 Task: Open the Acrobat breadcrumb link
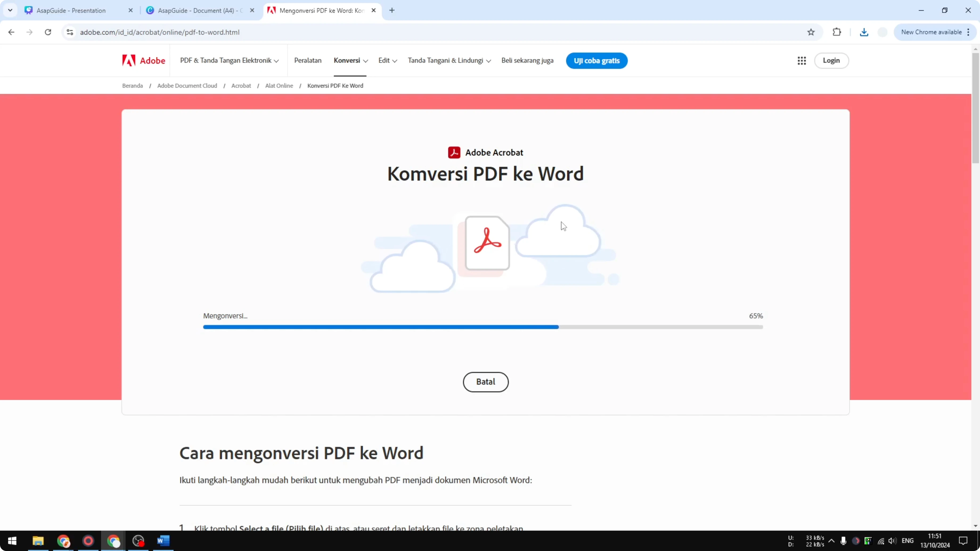(x=241, y=85)
